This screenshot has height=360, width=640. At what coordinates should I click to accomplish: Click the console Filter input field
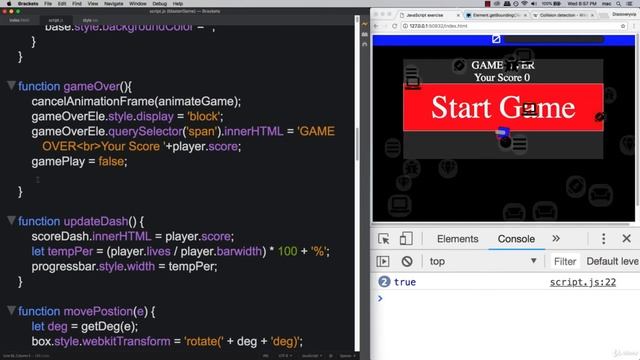[x=565, y=261]
